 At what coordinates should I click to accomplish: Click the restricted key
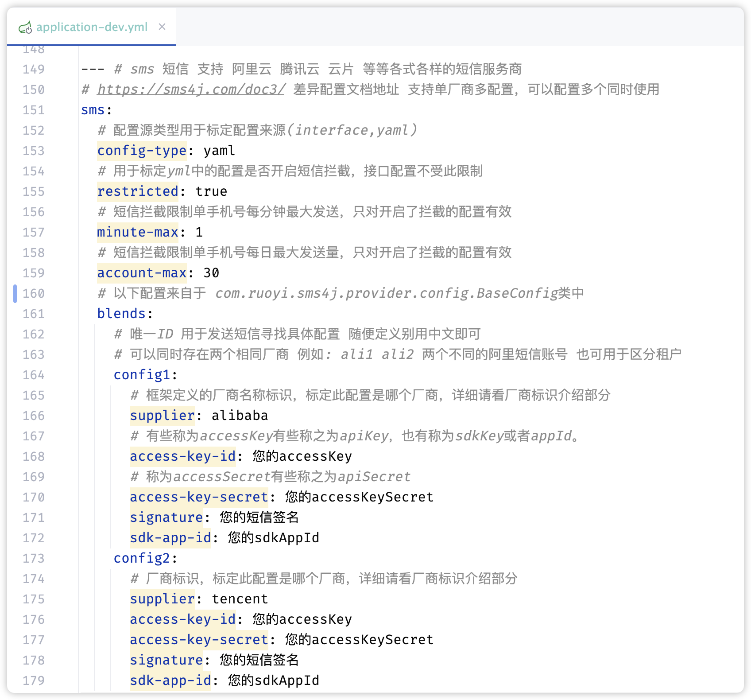pyautogui.click(x=138, y=191)
